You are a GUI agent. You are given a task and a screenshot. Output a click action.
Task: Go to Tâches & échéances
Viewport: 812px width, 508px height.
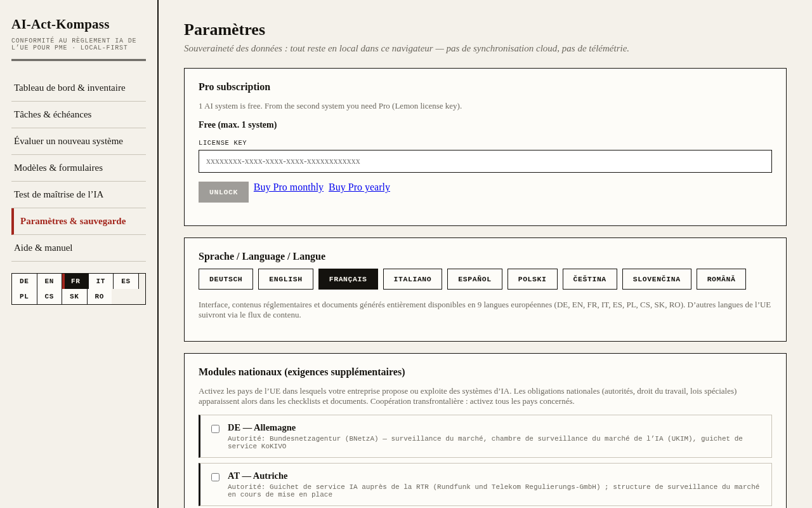tap(79, 114)
